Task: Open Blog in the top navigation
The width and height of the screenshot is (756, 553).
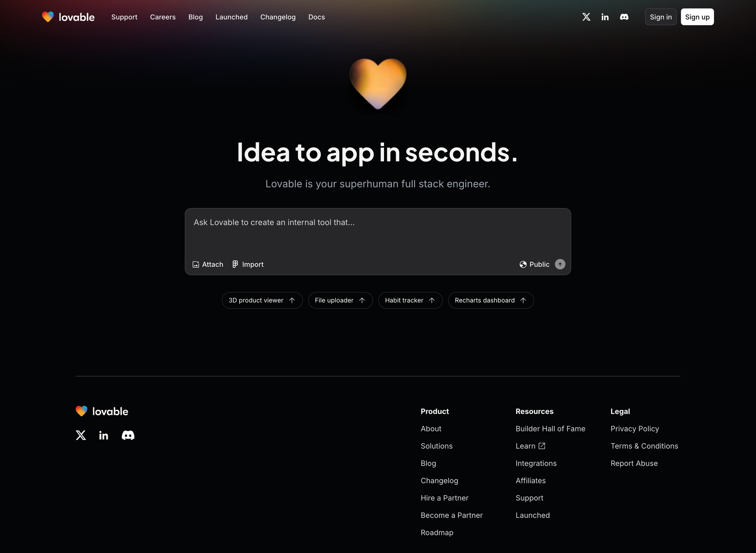Action: click(x=196, y=17)
